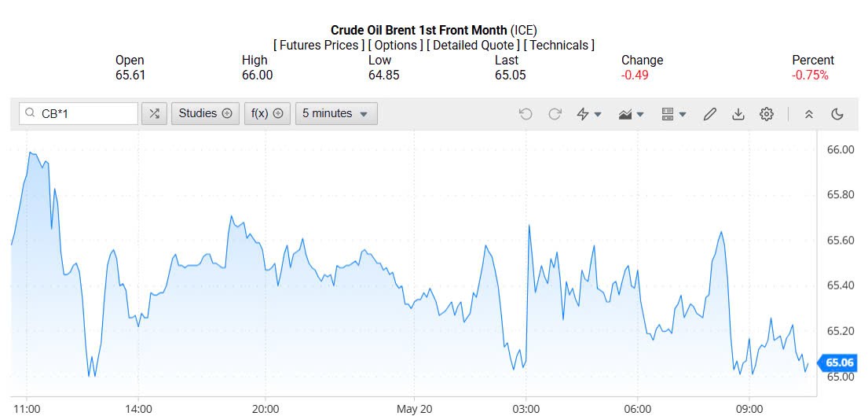Open the Detailed Quote link
Screen dimensions: 868x416
(x=473, y=45)
